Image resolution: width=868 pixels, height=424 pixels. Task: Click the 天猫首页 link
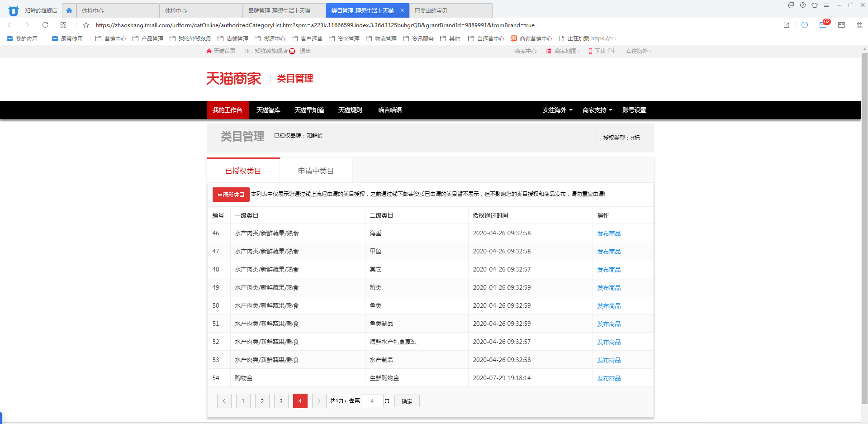221,51
